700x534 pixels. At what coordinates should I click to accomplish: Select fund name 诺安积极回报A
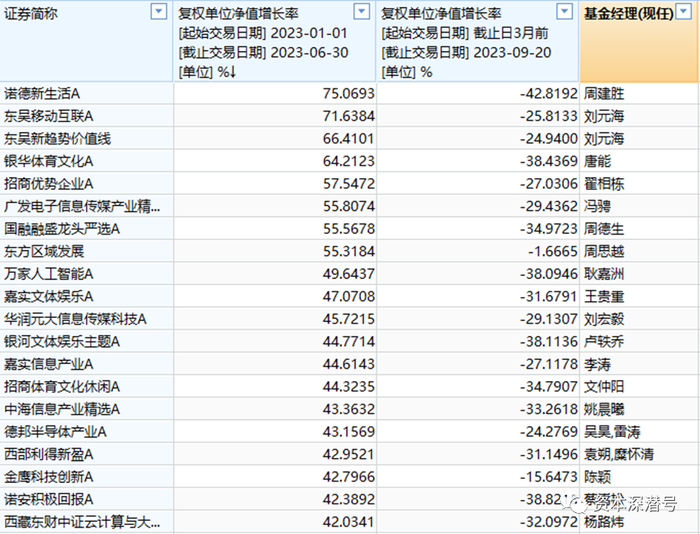tap(49, 500)
